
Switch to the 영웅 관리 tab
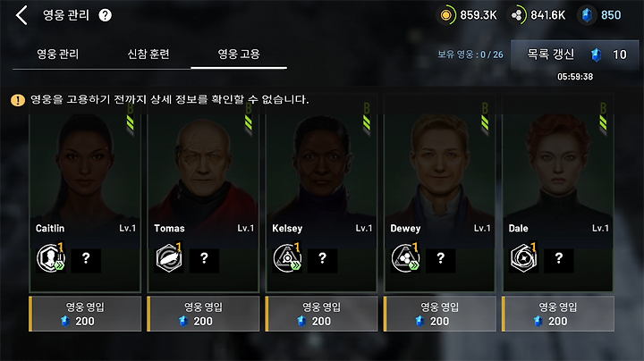(57, 55)
